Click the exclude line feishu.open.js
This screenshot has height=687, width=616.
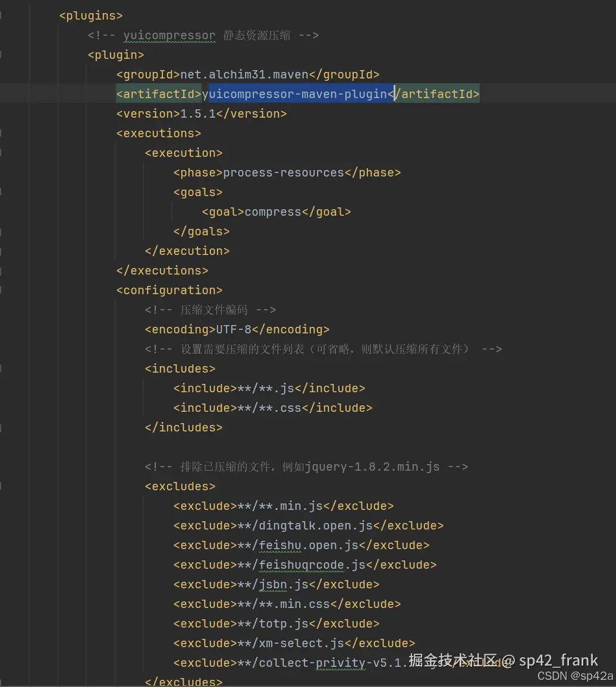point(301,546)
